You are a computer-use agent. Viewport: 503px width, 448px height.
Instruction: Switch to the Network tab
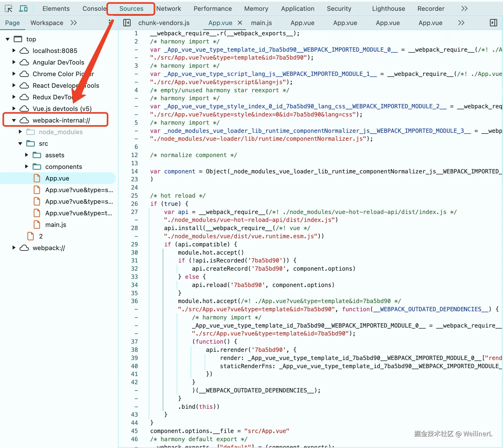coord(169,9)
